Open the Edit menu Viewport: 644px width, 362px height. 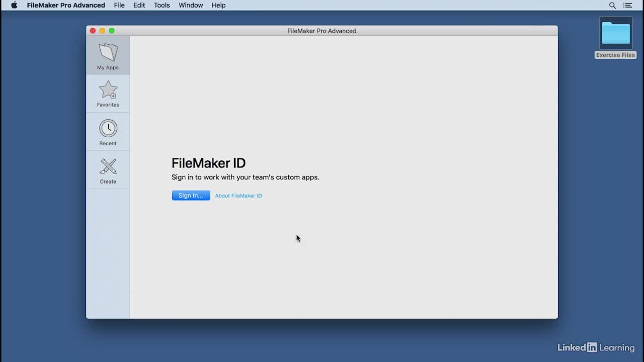tap(139, 5)
